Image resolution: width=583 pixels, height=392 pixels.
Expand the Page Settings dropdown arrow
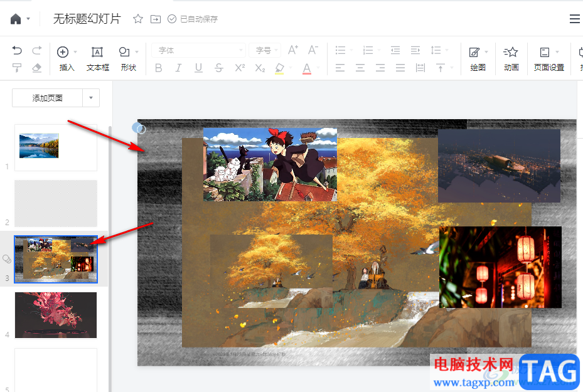[557, 52]
